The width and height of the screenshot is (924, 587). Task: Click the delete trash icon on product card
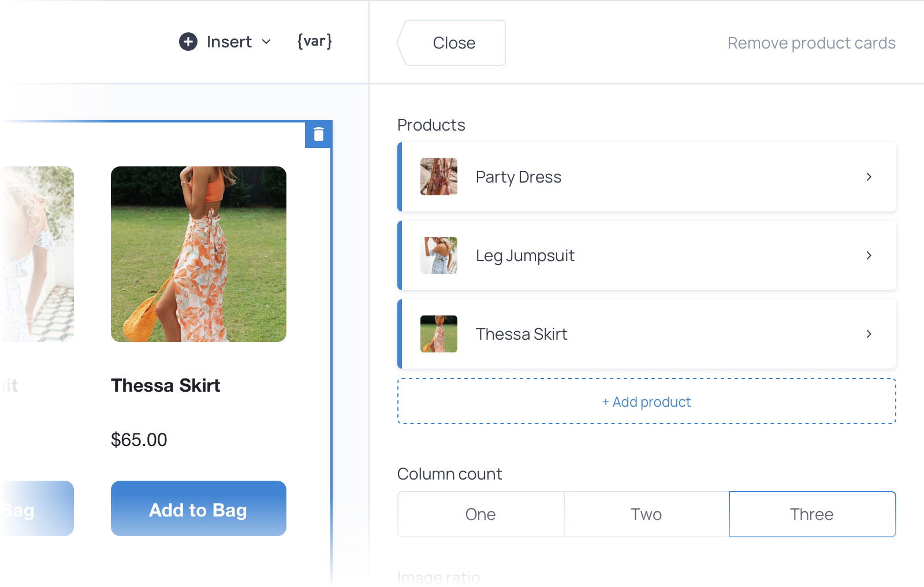tap(318, 133)
